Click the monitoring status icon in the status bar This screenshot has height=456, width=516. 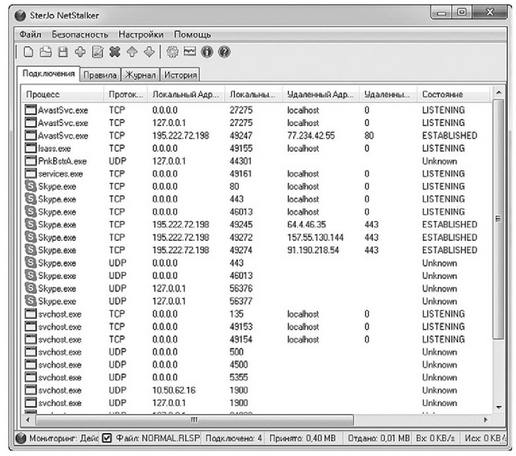(x=21, y=438)
